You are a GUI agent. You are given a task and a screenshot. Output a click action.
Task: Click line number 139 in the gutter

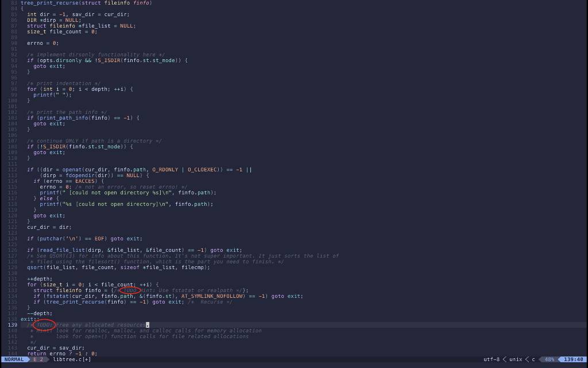point(11,324)
